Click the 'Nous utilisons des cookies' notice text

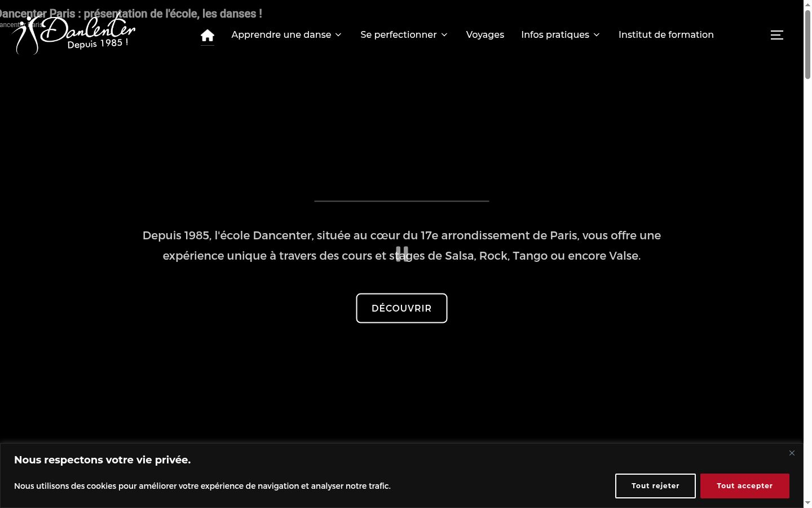[x=202, y=486]
